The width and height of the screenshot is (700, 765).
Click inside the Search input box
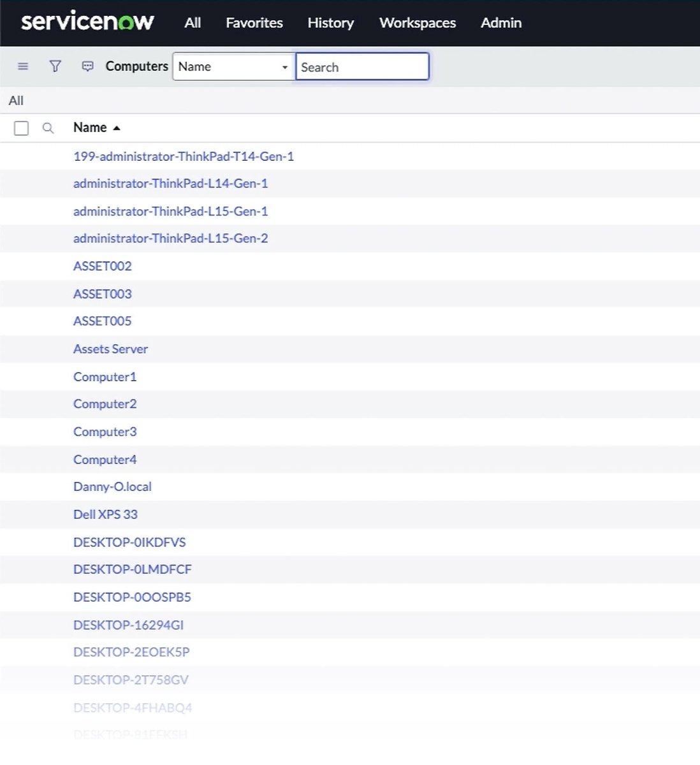(x=361, y=66)
